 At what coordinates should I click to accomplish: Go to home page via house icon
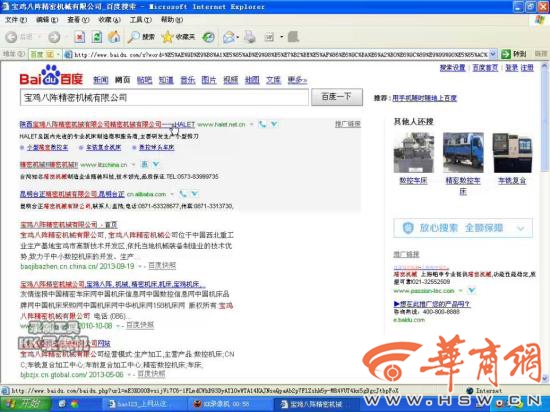point(114,37)
